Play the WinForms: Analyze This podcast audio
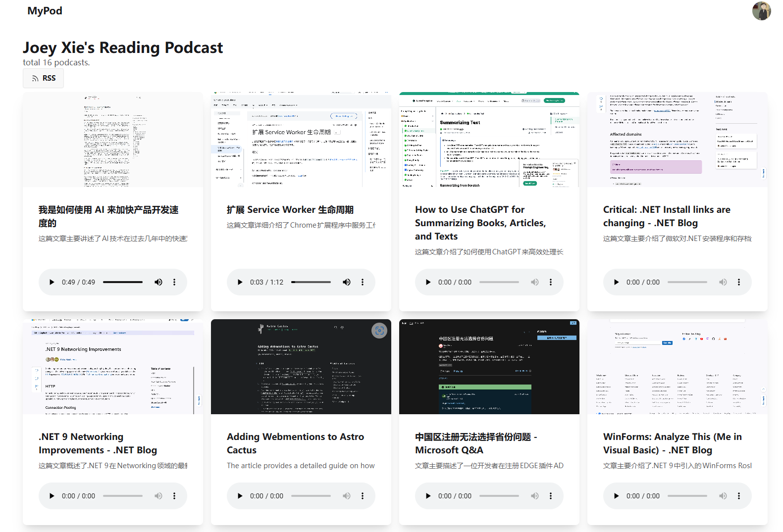Screen dimensions: 783x532 tap(616, 496)
